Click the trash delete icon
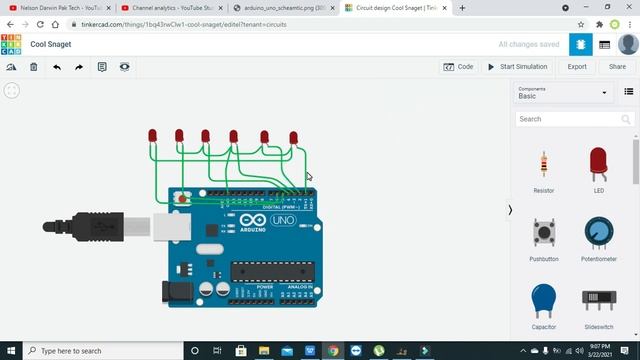 (33, 67)
